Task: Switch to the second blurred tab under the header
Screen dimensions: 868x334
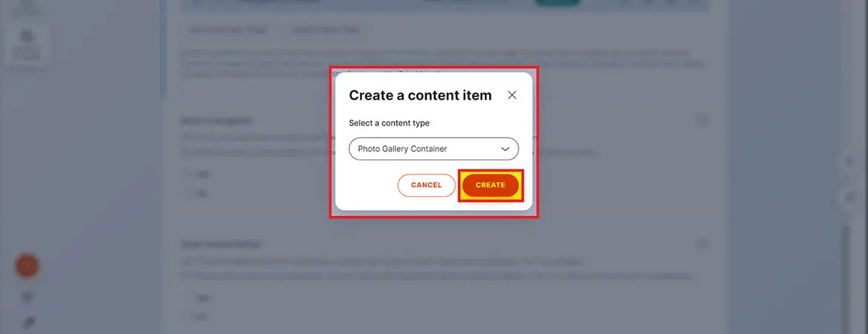Action: (325, 30)
